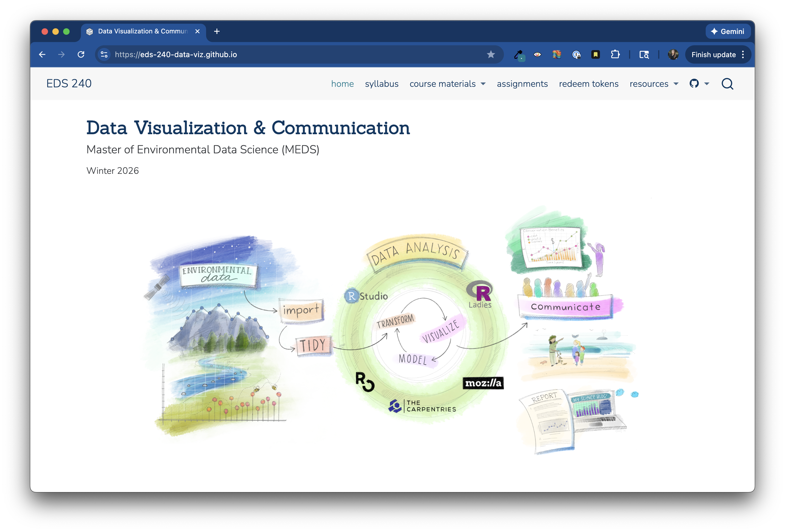The image size is (785, 532).
Task: Click the eye-shaped extension icon
Action: point(537,54)
